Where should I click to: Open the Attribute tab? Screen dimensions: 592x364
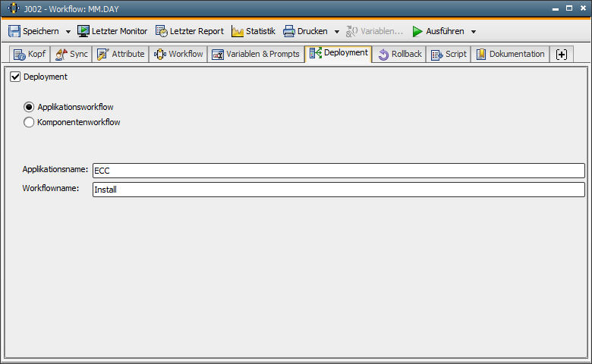(x=121, y=55)
